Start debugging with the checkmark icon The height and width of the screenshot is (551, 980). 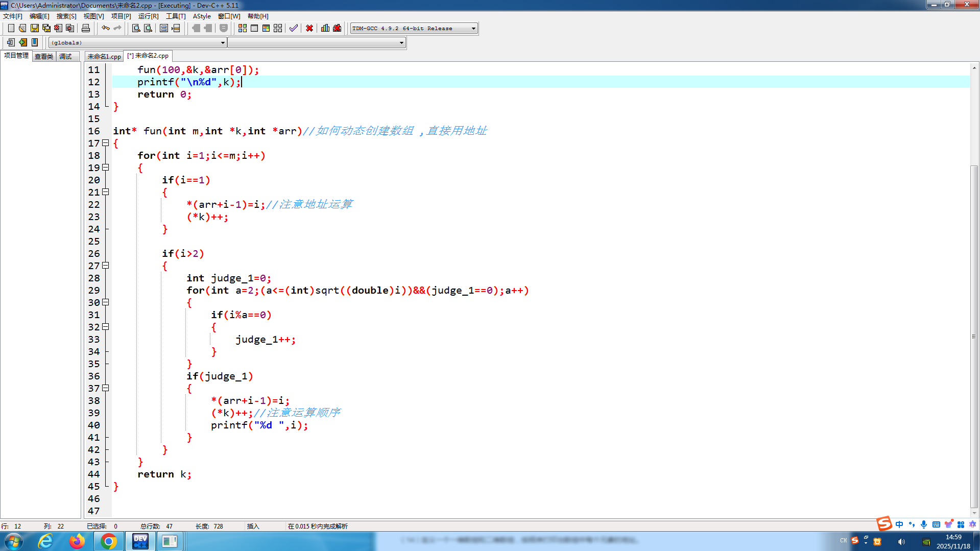point(294,28)
